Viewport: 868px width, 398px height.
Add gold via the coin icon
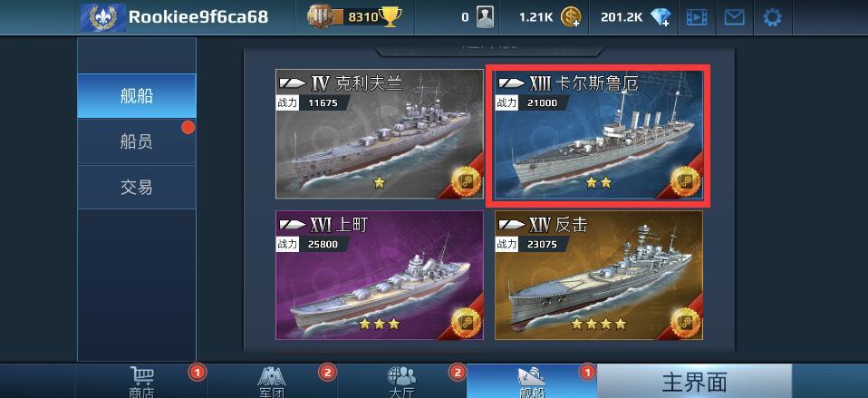point(571,17)
